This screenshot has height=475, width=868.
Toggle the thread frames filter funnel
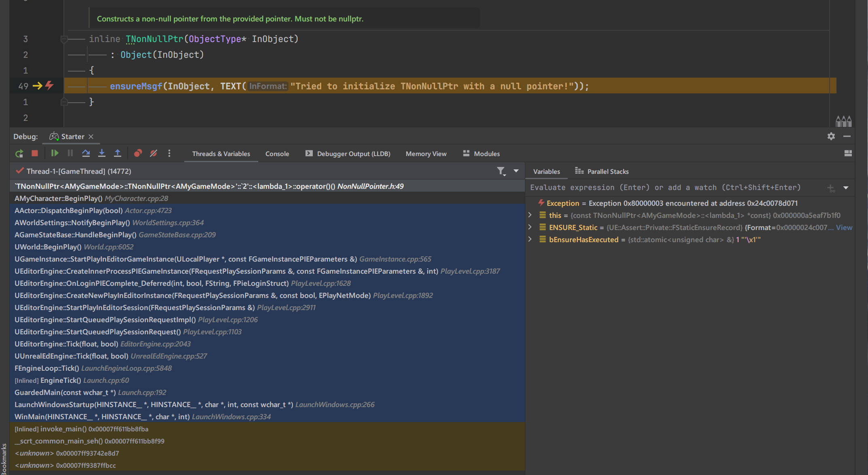click(x=501, y=171)
